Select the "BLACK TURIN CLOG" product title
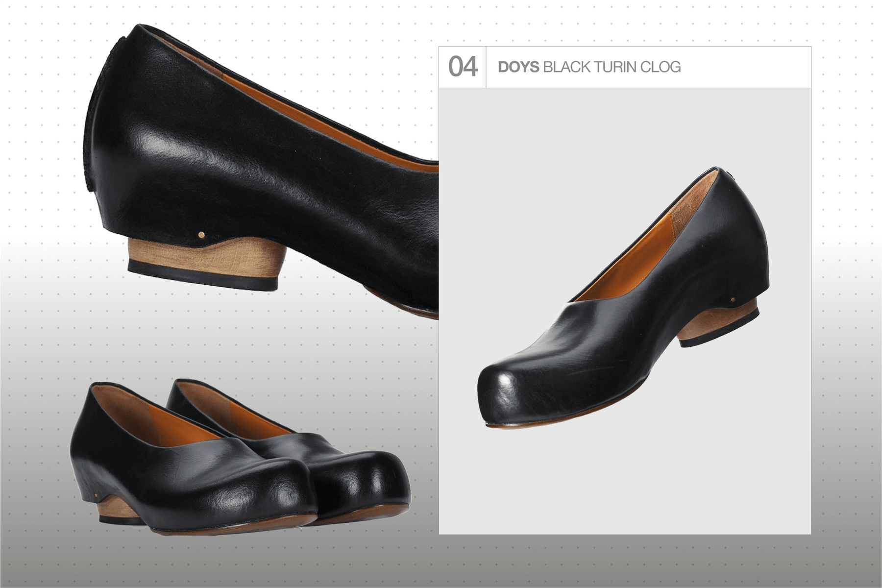This screenshot has height=588, width=882. pos(612,67)
